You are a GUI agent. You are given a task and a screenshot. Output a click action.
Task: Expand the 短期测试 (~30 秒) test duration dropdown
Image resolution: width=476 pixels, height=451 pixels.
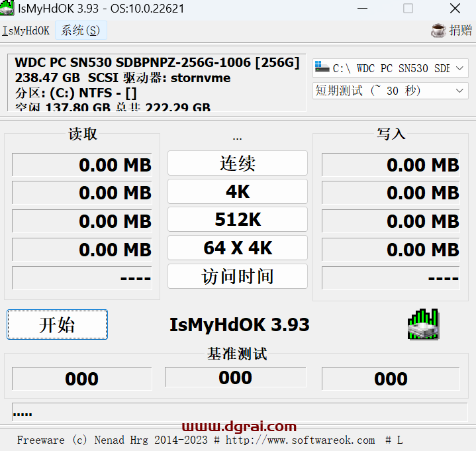(459, 91)
